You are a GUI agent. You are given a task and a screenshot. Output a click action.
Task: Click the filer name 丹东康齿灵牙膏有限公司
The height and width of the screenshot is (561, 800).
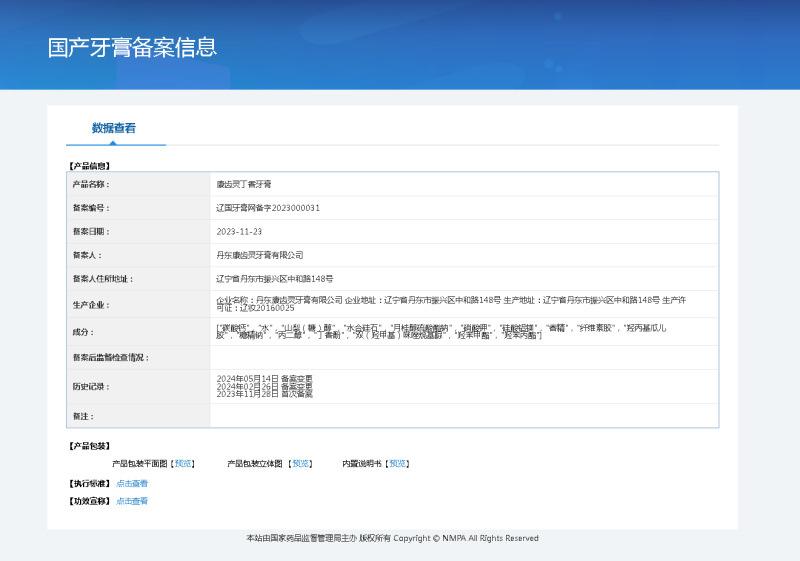point(259,255)
